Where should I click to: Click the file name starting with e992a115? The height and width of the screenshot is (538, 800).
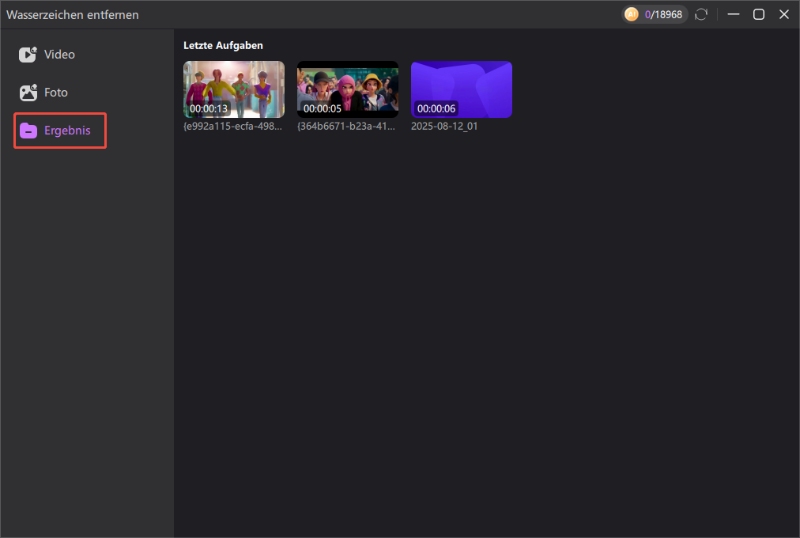233,127
